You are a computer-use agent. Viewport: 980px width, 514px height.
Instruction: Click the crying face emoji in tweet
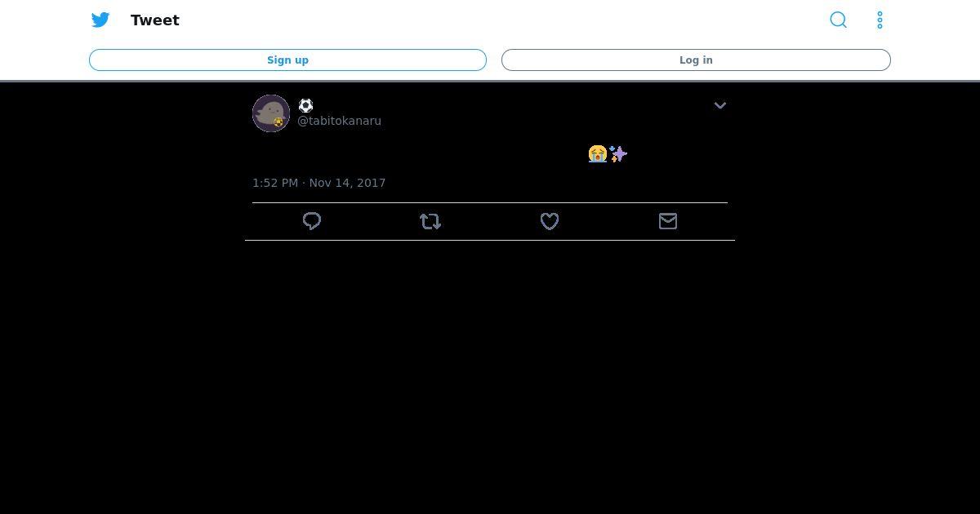point(598,153)
